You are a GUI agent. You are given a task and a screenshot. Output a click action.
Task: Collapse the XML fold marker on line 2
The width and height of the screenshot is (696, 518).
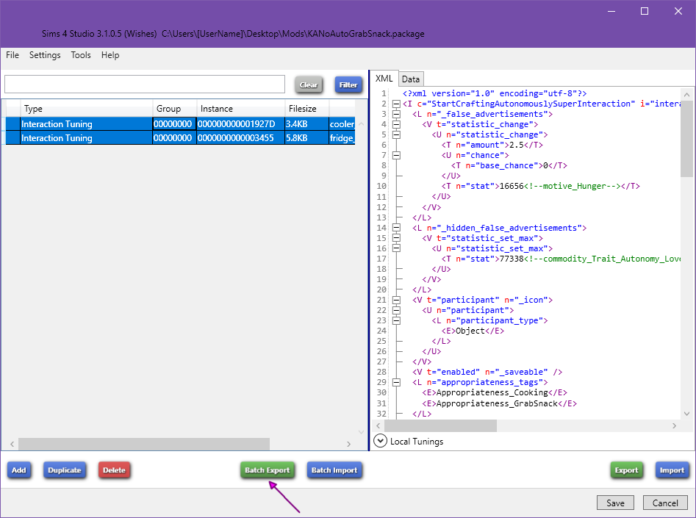(396, 102)
